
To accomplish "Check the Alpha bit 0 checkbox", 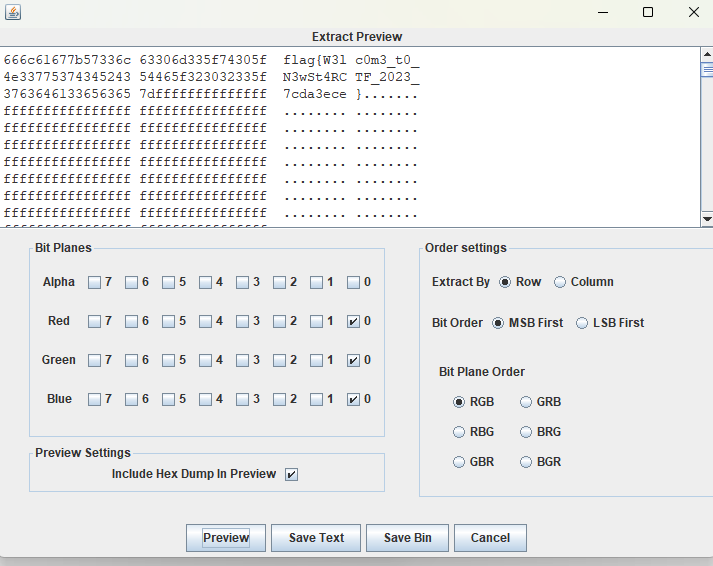I will coord(353,282).
